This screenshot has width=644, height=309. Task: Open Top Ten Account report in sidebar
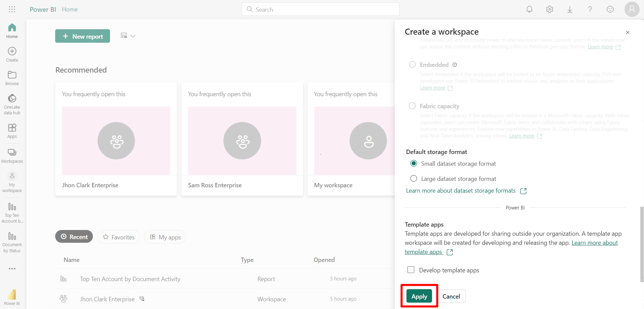click(x=12, y=213)
